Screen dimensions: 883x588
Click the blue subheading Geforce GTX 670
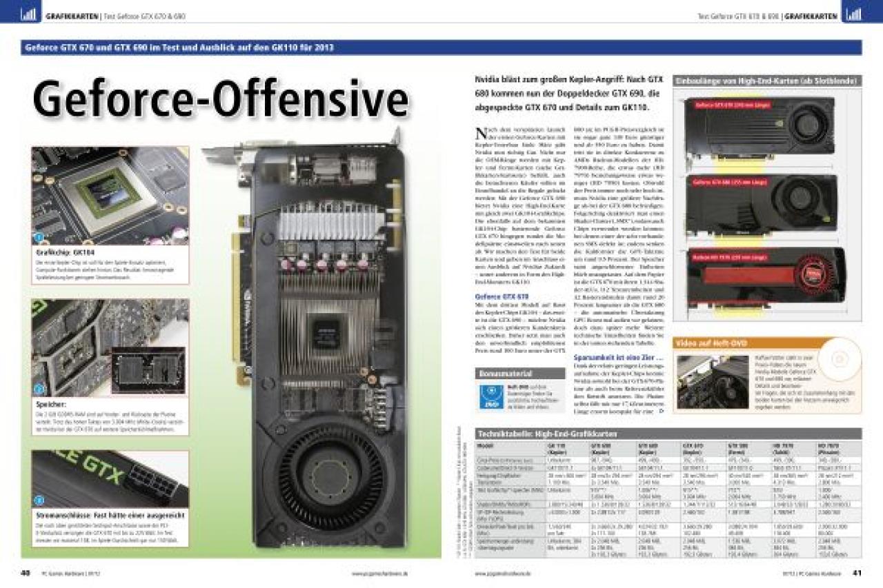pos(502,295)
